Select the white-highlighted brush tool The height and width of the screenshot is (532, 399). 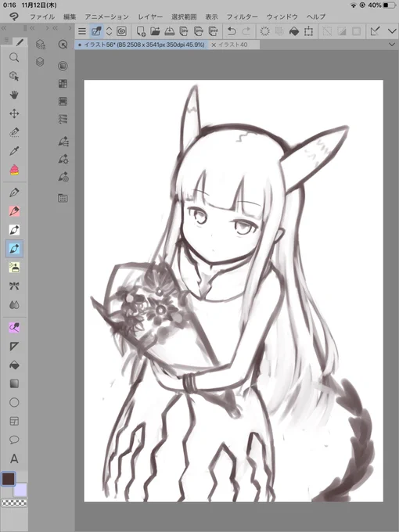point(14,230)
